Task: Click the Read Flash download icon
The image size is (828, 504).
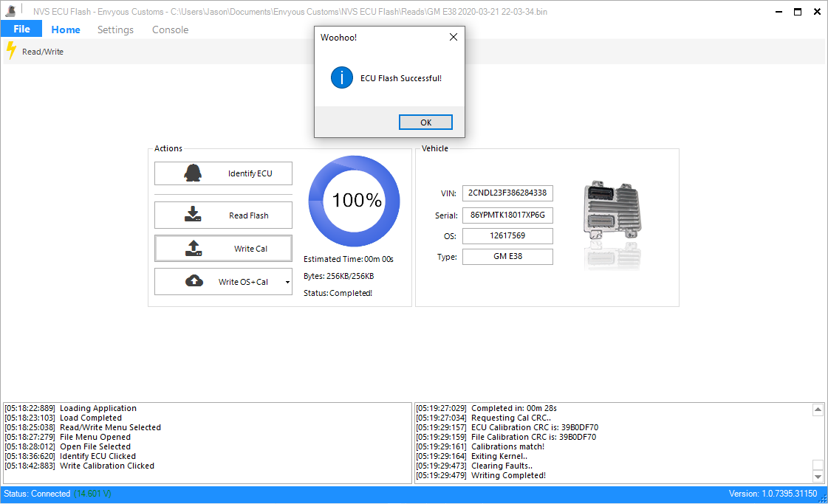Action: coord(193,214)
